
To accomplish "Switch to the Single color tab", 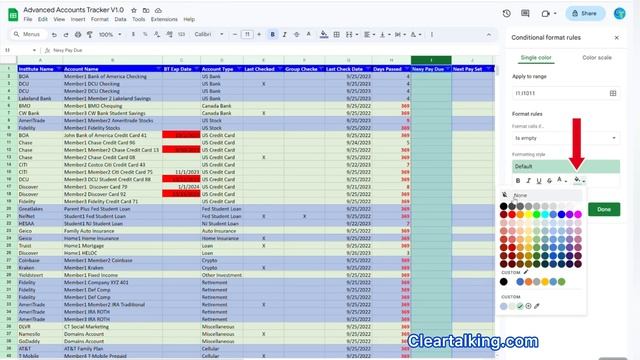I will point(536,58).
